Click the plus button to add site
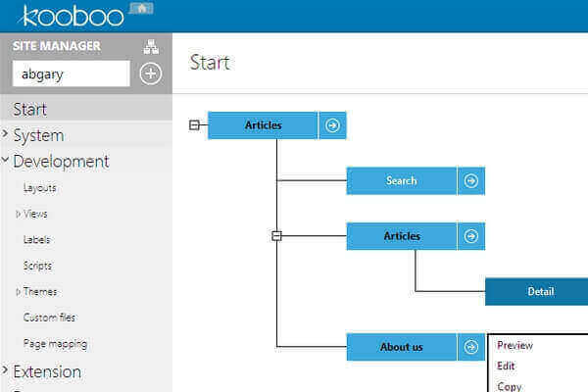588x392 pixels. pyautogui.click(x=150, y=73)
